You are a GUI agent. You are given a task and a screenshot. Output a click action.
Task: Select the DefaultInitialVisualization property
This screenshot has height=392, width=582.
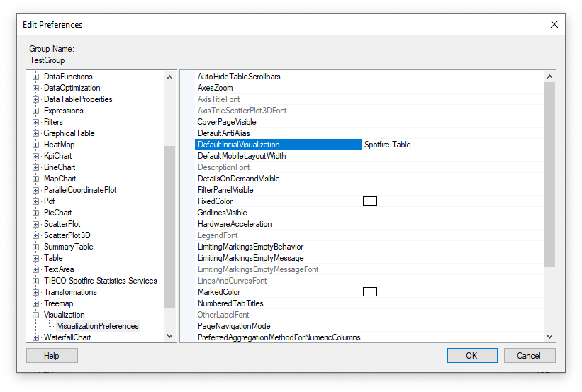[x=278, y=145]
